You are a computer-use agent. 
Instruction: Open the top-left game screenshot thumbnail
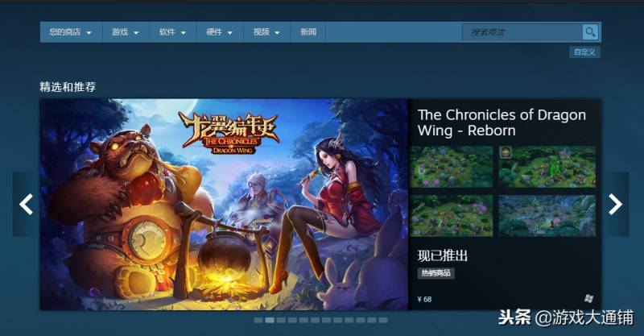click(x=452, y=167)
